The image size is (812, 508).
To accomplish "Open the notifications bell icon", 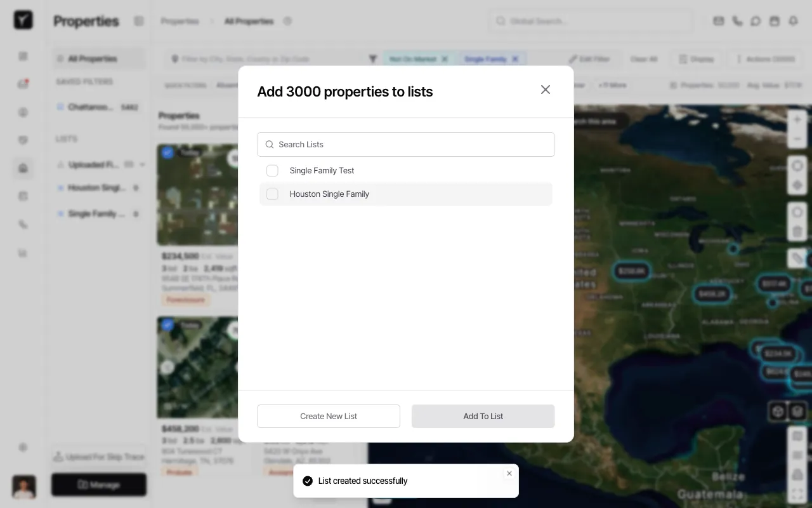I will tap(793, 21).
